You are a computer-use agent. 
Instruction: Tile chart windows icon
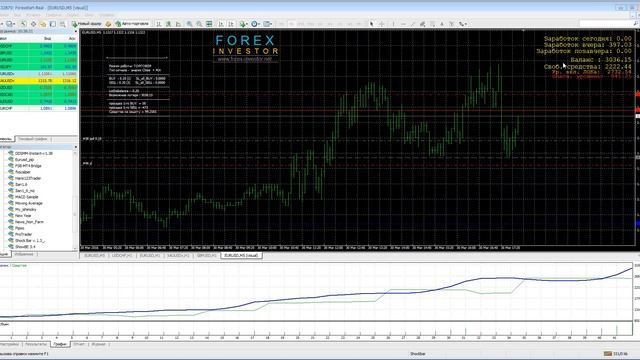point(209,24)
